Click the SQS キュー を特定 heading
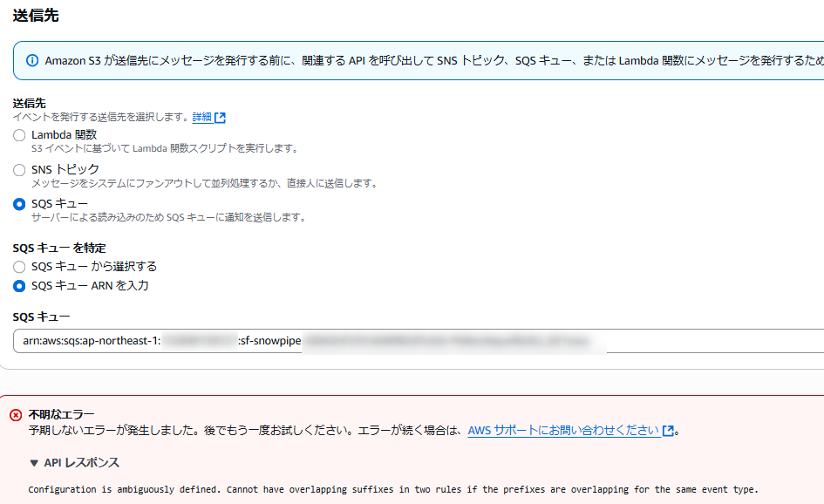Screen dimensions: 824x504 coord(59,248)
